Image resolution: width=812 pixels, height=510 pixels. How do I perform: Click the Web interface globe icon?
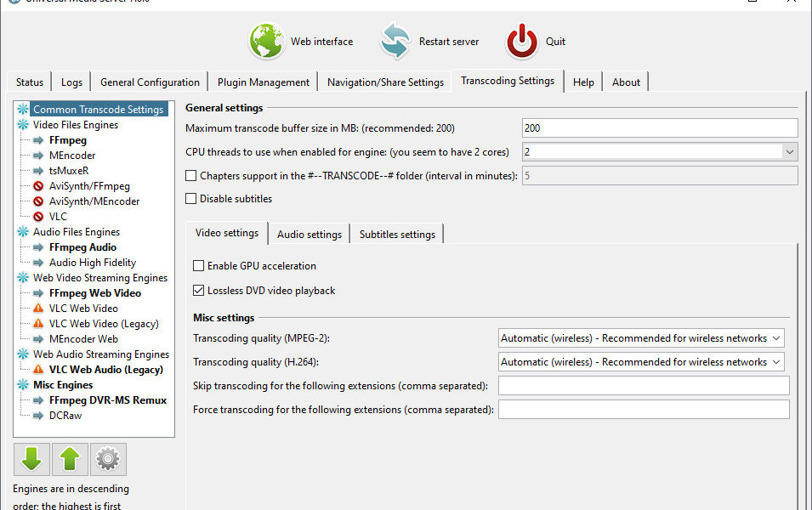pos(267,41)
